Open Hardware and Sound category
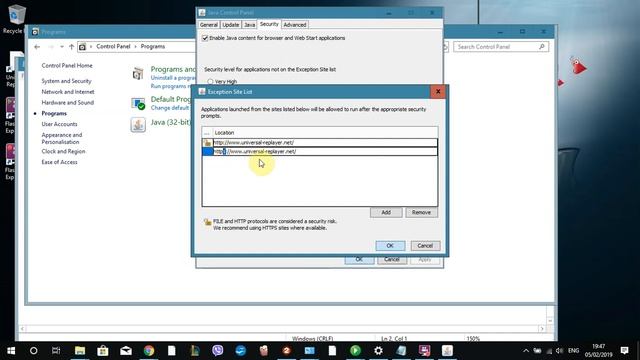This screenshot has height=360, width=640. tap(68, 102)
